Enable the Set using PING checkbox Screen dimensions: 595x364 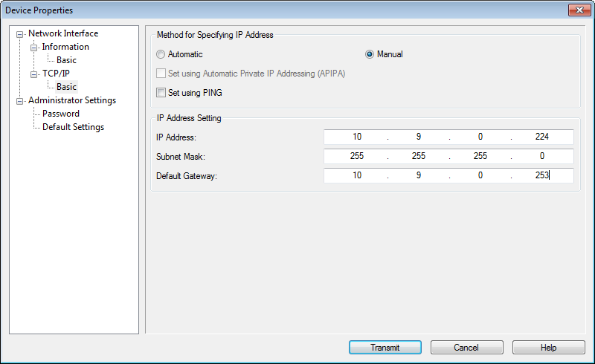[x=161, y=93]
